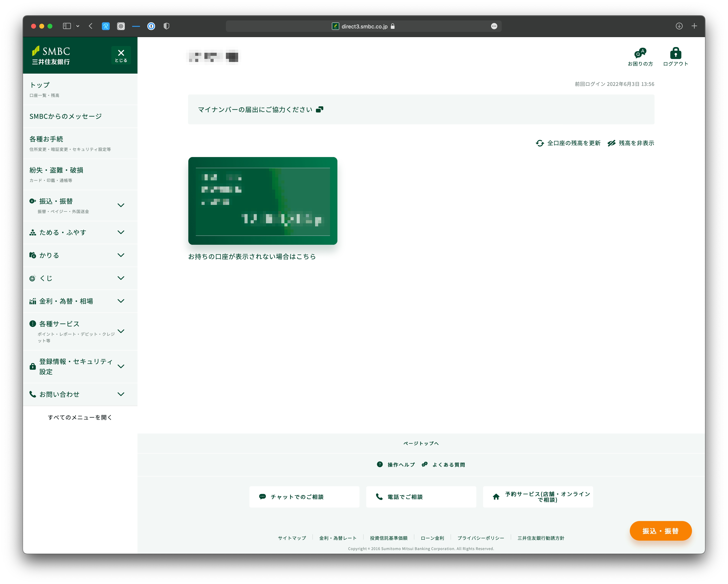728x584 pixels.
Task: Click the green account balance card
Action: 262,201
